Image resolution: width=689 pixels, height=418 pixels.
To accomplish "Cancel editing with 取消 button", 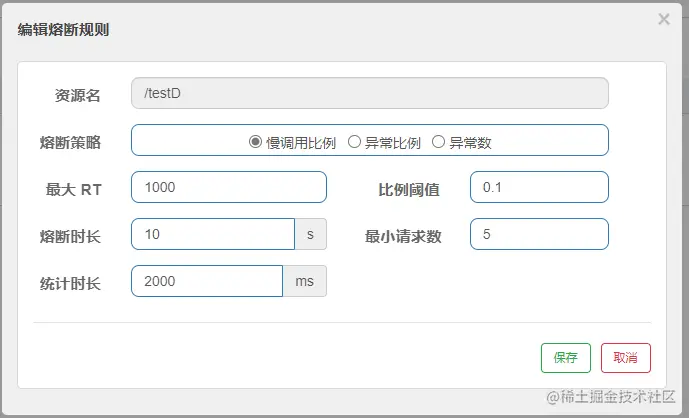I will [626, 358].
